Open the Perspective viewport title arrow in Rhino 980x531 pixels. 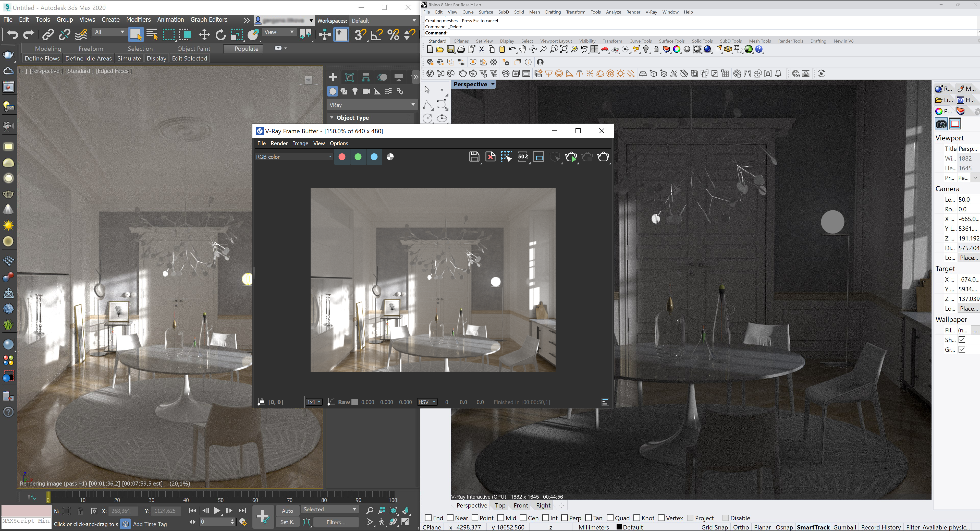point(493,84)
